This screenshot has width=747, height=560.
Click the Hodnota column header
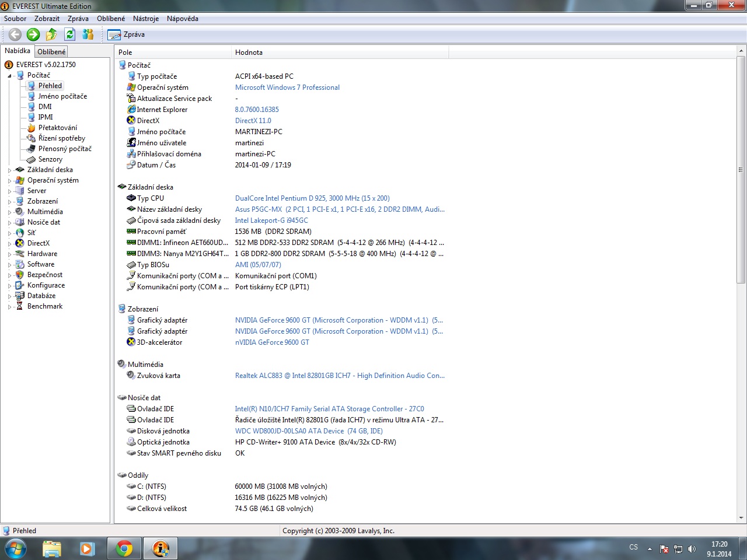[340, 52]
